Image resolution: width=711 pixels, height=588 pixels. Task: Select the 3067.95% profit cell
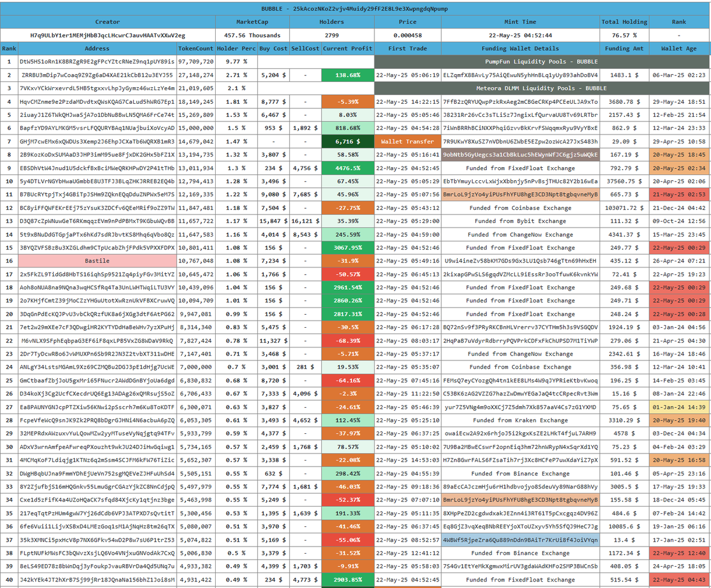tap(347, 248)
